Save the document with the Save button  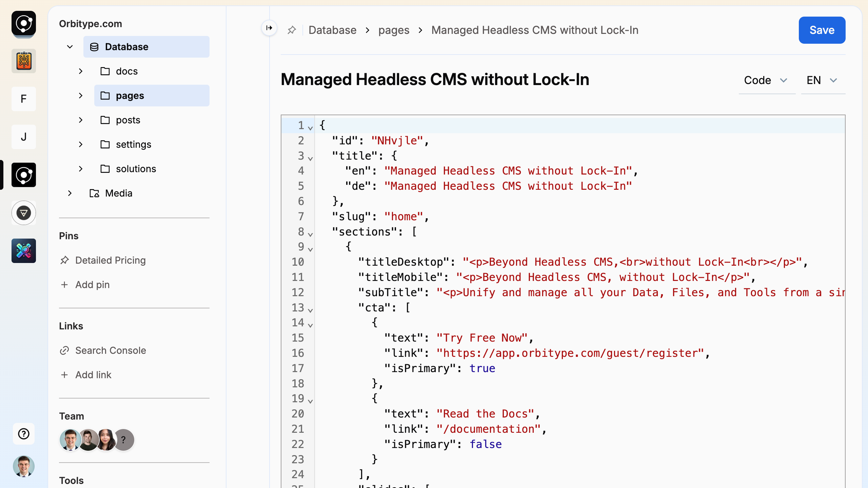(822, 30)
